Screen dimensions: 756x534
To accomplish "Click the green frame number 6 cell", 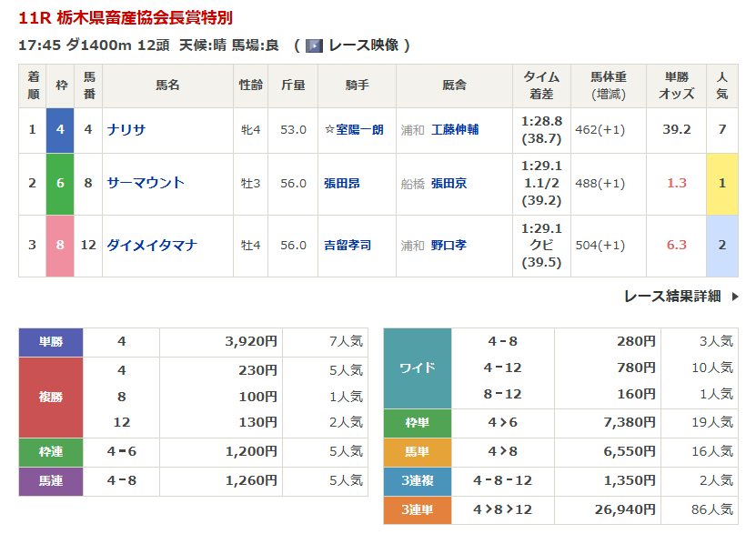I will click(x=60, y=183).
